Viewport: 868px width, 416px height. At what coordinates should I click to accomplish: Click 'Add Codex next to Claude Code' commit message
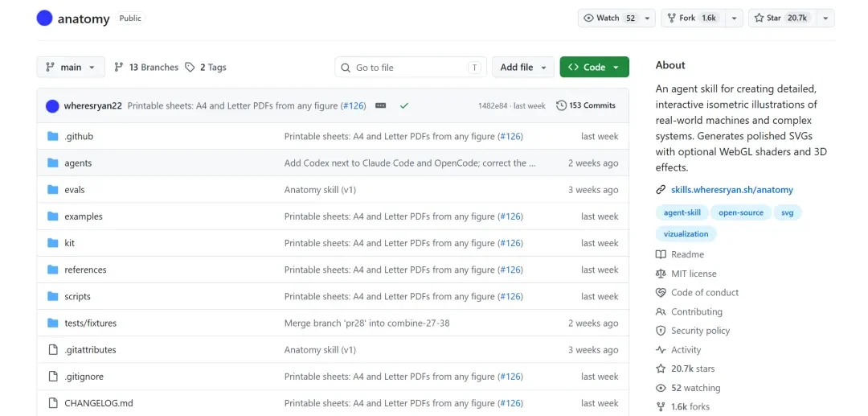(x=410, y=163)
